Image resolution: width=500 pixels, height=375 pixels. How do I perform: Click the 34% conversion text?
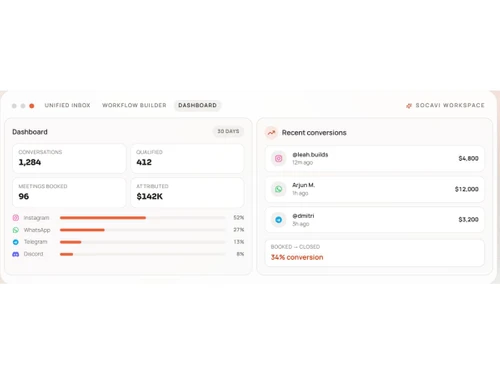click(297, 257)
